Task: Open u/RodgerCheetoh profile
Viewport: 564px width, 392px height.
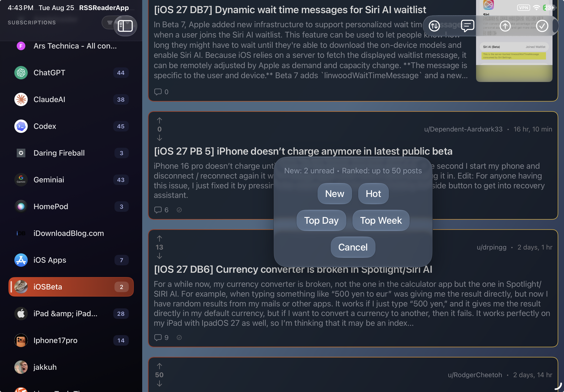Action: pyautogui.click(x=475, y=375)
